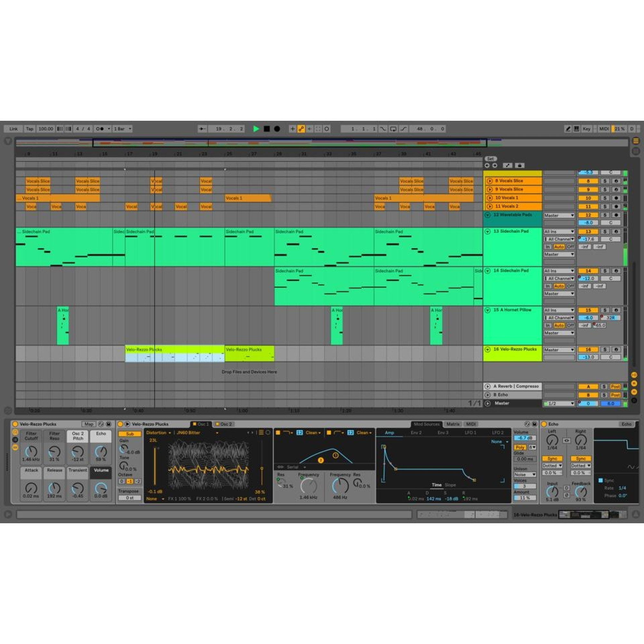Viewport: 644px width, 644px height.
Task: Adjust track 16 volume slider at -13.0
Action: (588, 357)
